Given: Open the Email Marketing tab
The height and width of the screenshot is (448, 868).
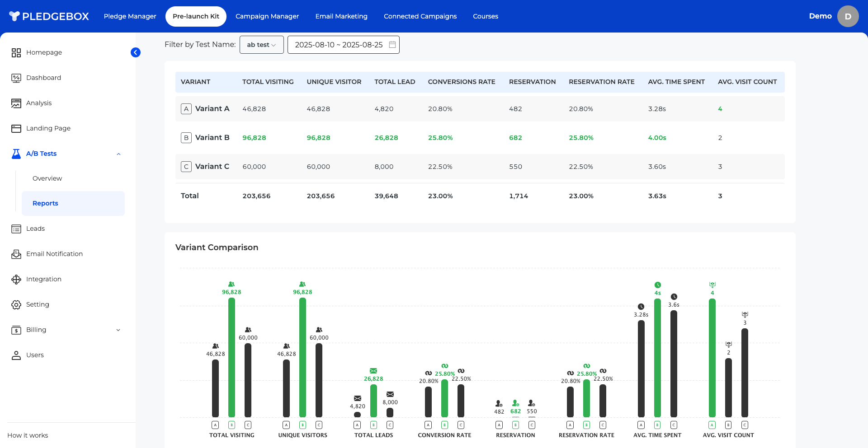Looking at the screenshot, I should pos(341,16).
